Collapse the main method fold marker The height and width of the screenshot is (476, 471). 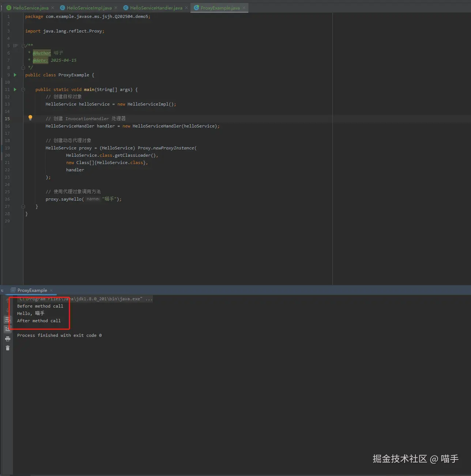point(23,90)
